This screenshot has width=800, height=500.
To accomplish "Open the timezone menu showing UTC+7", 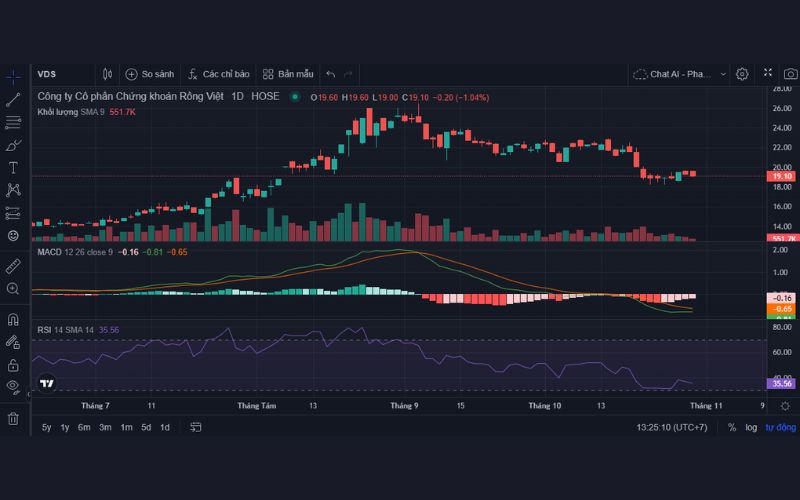I will [676, 427].
